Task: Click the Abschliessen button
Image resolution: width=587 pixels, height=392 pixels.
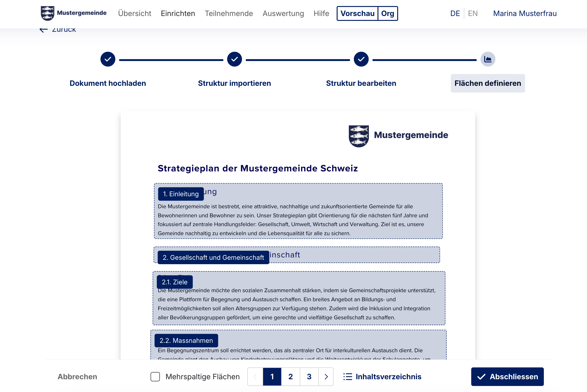Action: [x=507, y=376]
